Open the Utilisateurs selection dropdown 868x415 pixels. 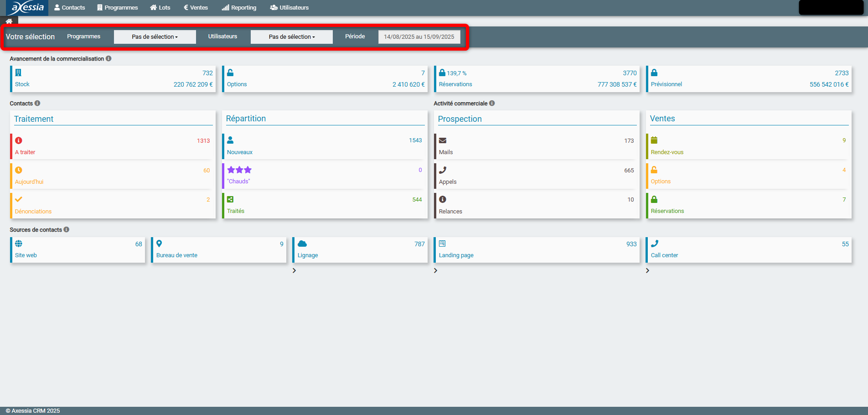pyautogui.click(x=292, y=37)
